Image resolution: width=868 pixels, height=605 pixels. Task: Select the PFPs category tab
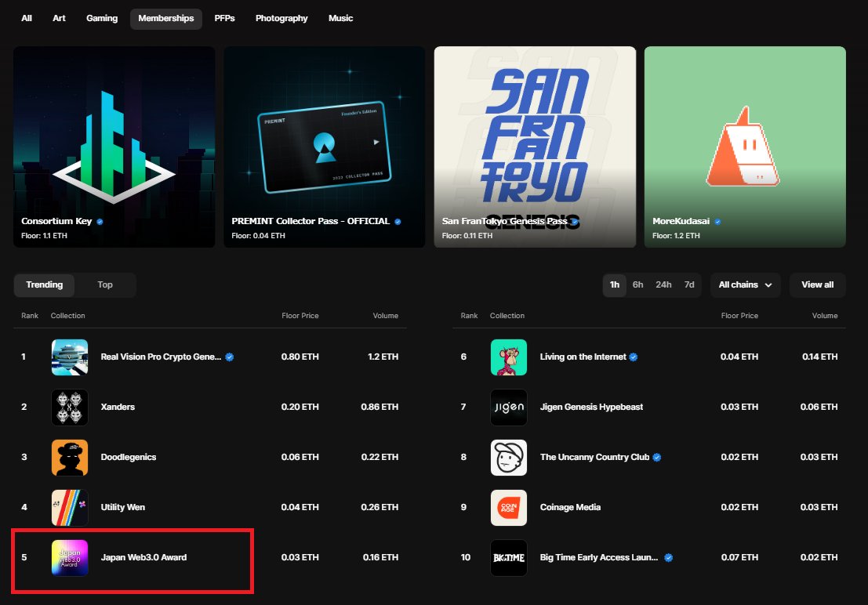point(225,18)
